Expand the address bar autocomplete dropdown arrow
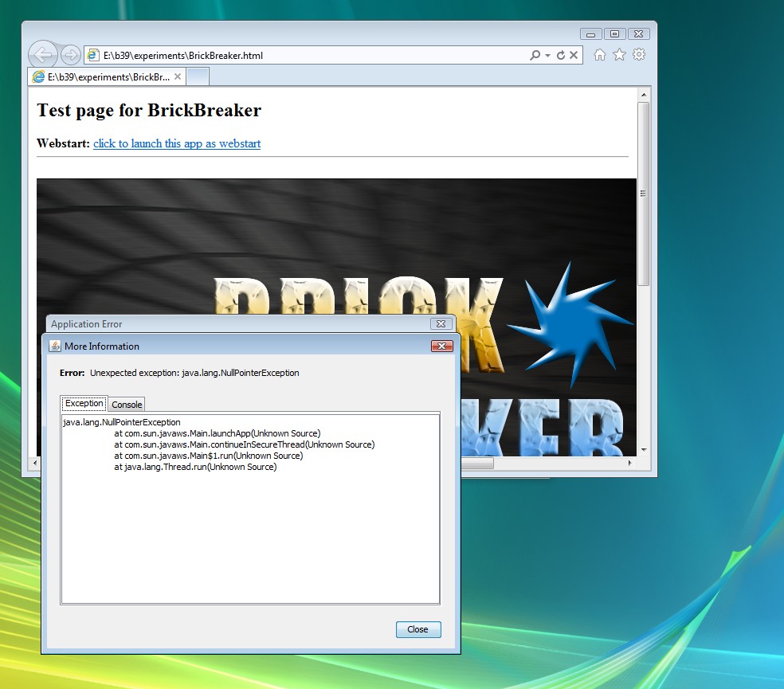The width and height of the screenshot is (784, 689). click(x=547, y=56)
